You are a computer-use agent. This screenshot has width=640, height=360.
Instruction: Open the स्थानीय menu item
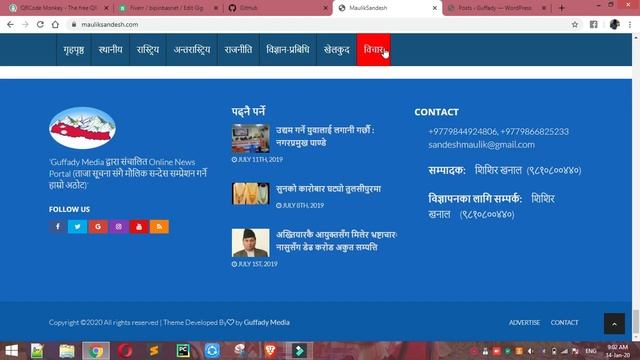110,50
